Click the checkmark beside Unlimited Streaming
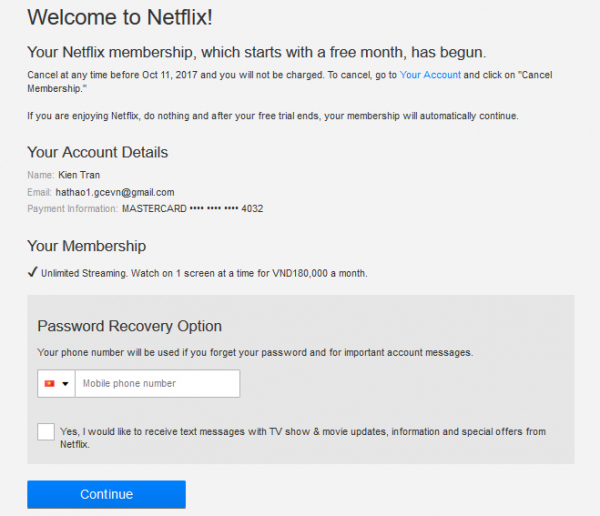This screenshot has width=600, height=516. (x=32, y=272)
